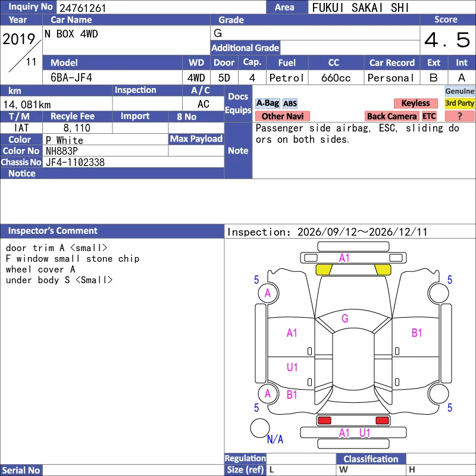Click the score 4.5 cell
476x476 pixels.
pos(447,40)
